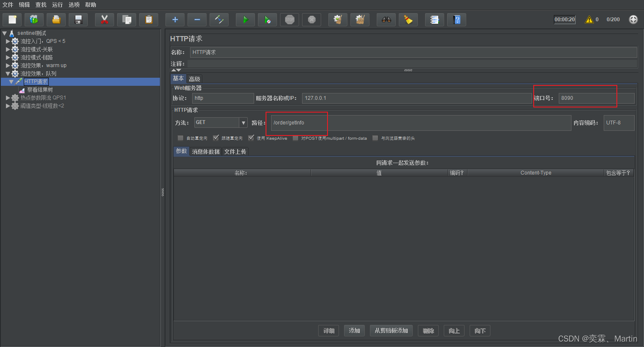Open the GET method dropdown
This screenshot has height=347, width=644.
pyautogui.click(x=243, y=123)
